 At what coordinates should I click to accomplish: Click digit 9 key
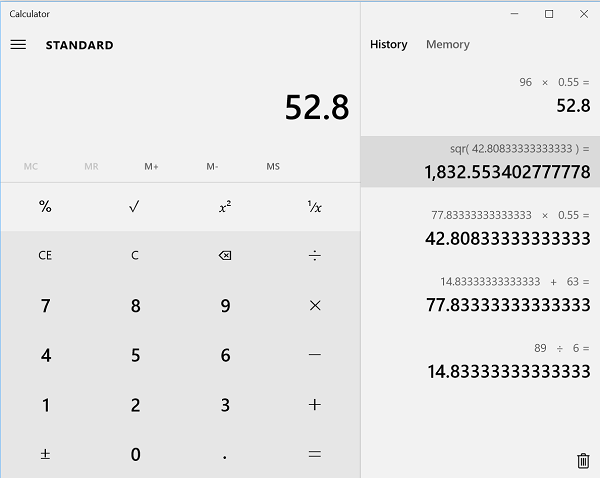(225, 305)
